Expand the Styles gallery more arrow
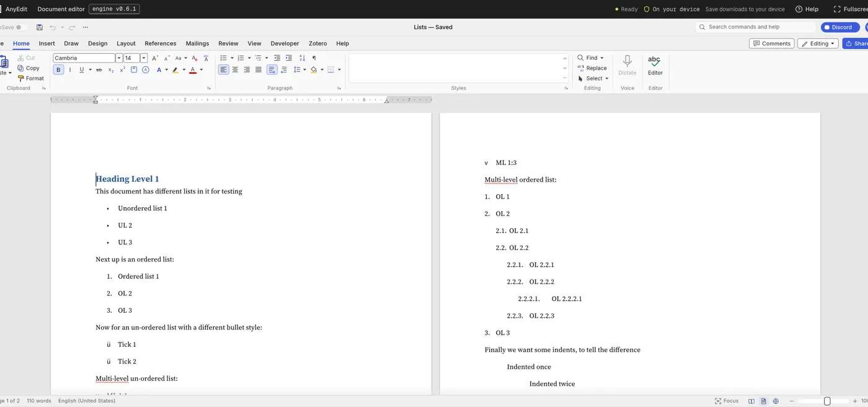This screenshot has width=868, height=407. pos(565,78)
